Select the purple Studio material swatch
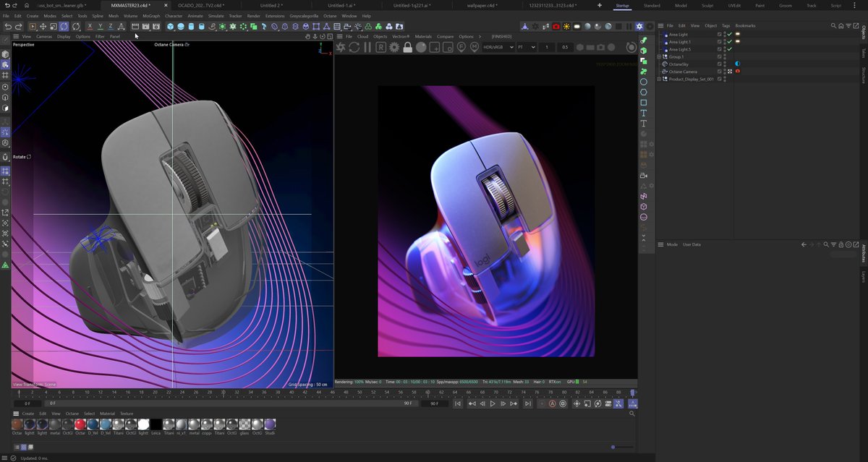868x462 pixels. (270, 424)
